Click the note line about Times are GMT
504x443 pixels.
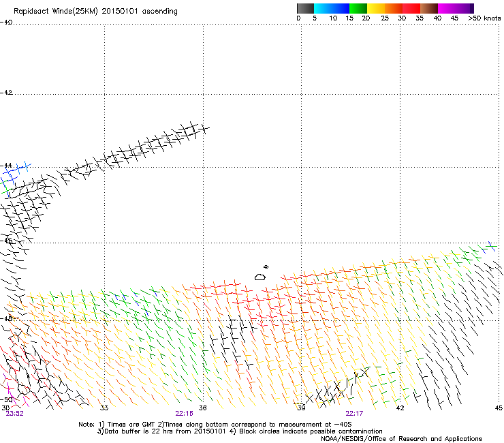click(215, 425)
